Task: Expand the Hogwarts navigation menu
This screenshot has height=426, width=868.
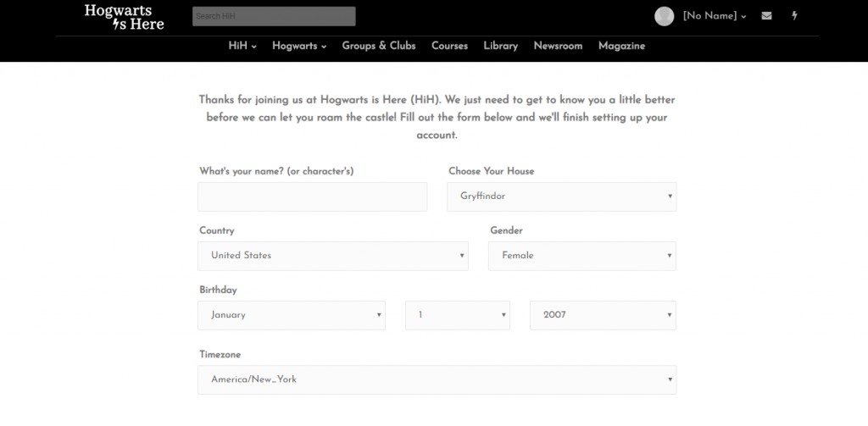Action: click(x=299, y=46)
